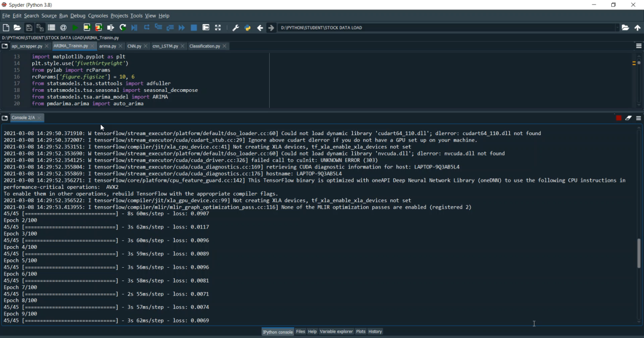Expand the working directory path dropdown
Viewport: 644px width, 338px height.
pos(617,27)
